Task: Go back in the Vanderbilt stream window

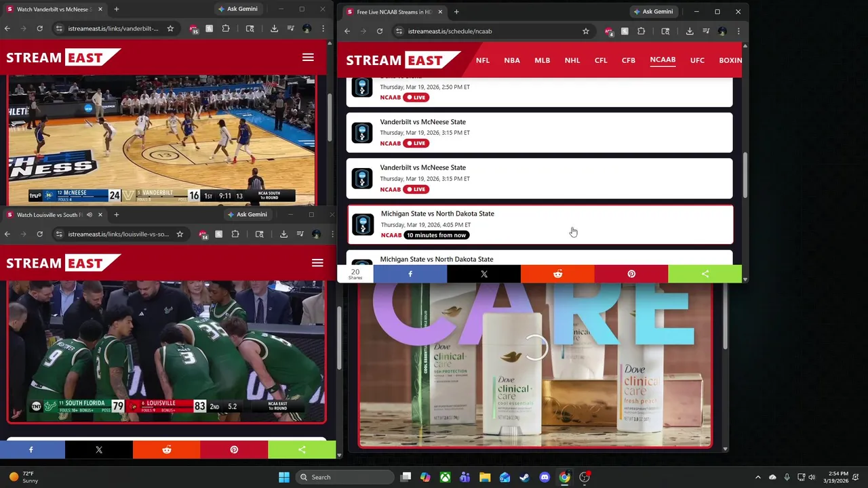Action: pyautogui.click(x=7, y=28)
